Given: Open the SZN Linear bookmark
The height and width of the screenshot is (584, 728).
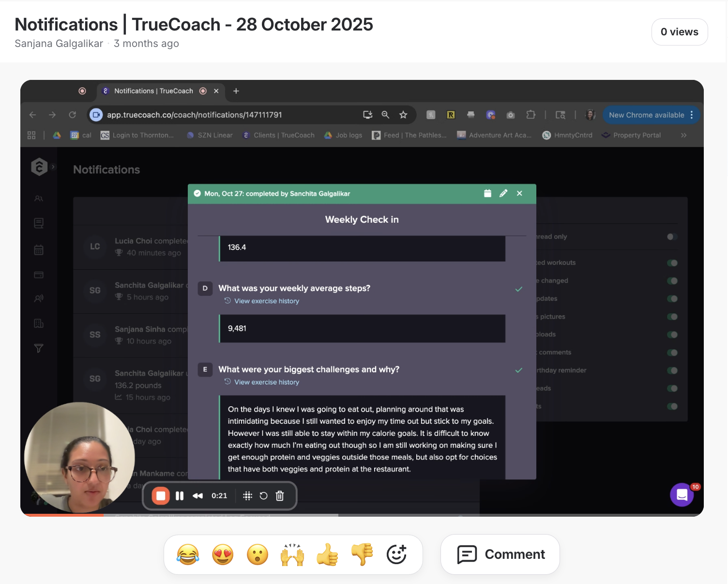Looking at the screenshot, I should (x=210, y=135).
